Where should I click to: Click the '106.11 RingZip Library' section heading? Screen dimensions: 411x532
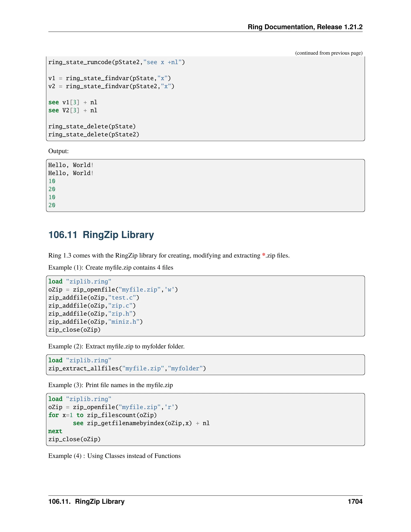click(x=101, y=235)
